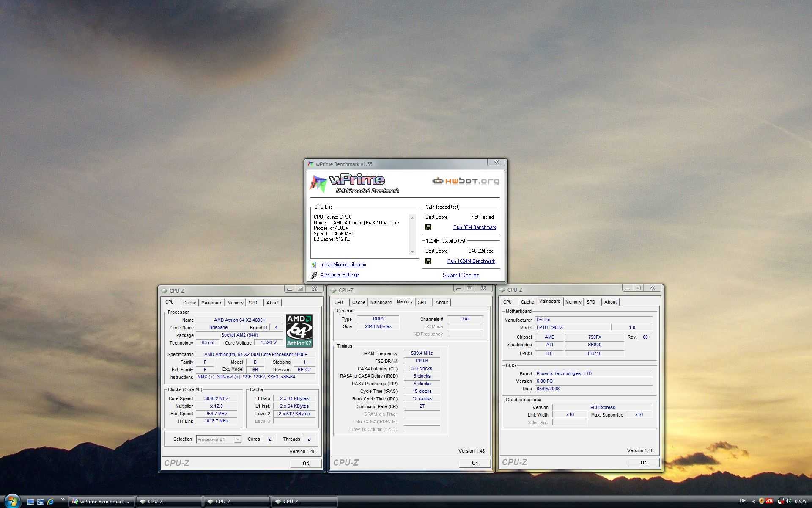Open Submit Scores link
The width and height of the screenshot is (812, 508).
[461, 275]
